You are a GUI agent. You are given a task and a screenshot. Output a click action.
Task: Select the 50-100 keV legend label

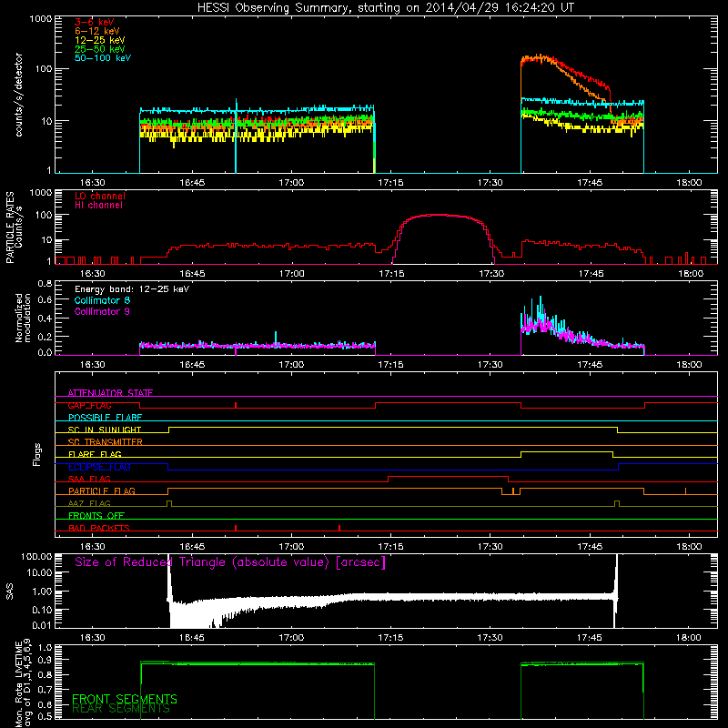pos(103,58)
